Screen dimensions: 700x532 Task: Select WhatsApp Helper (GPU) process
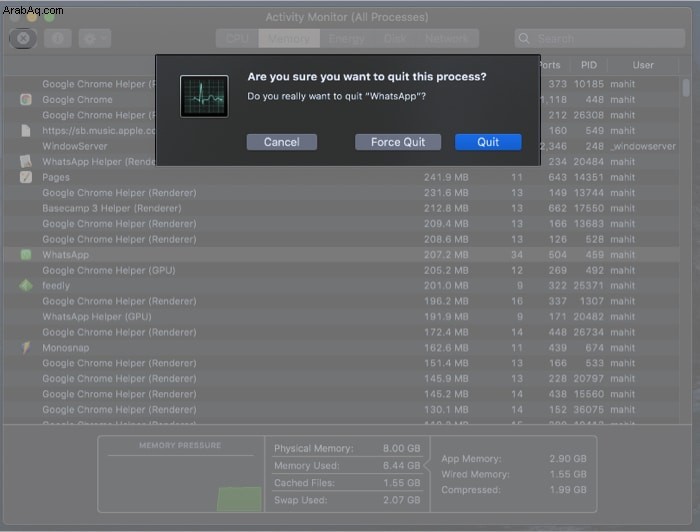click(96, 317)
